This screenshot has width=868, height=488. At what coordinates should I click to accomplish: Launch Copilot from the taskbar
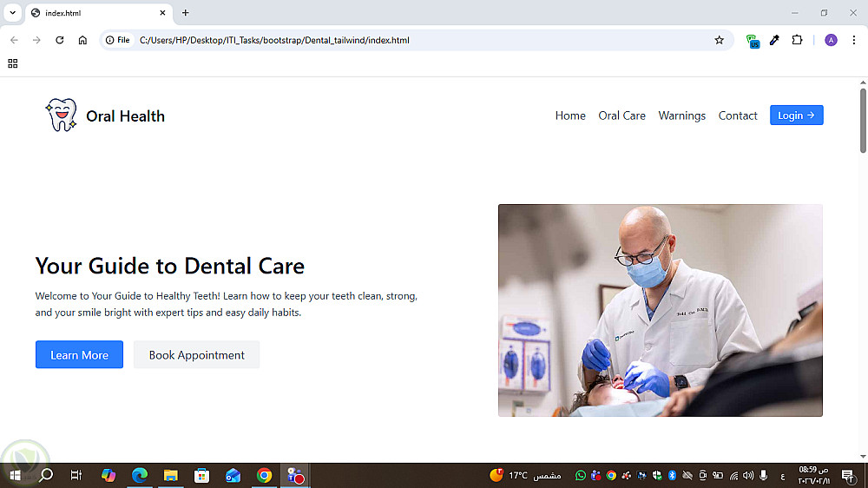click(x=108, y=475)
